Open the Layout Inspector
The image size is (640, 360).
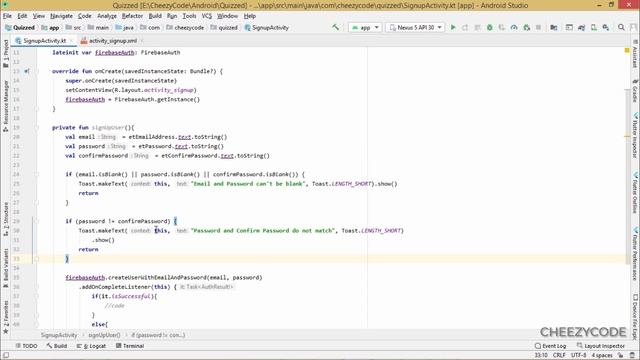pyautogui.click(x=600, y=346)
